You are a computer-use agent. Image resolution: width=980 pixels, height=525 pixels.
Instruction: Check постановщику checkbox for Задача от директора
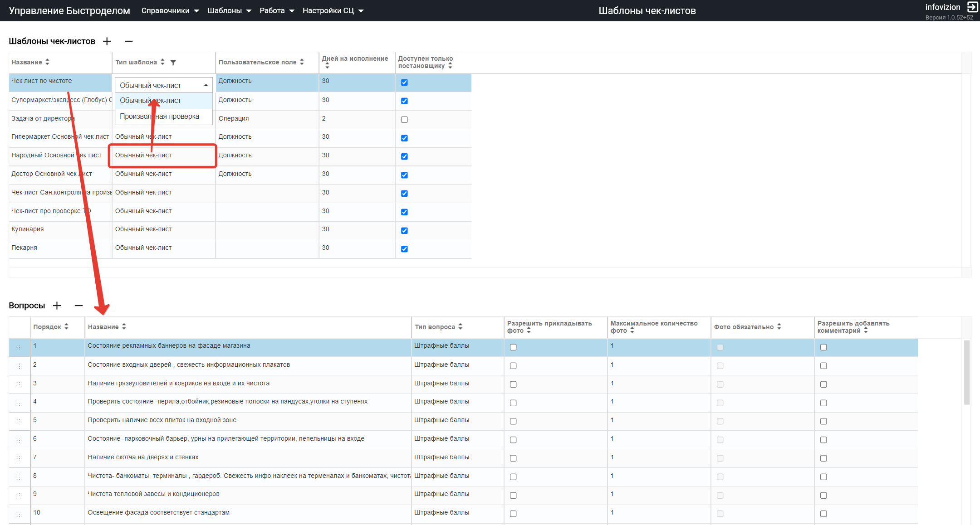click(404, 120)
